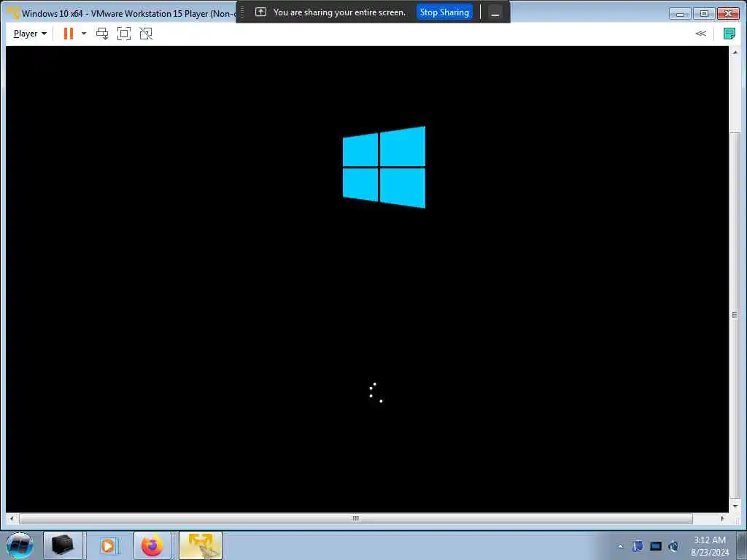Enter full screen mode in VMware toolbar

click(124, 34)
